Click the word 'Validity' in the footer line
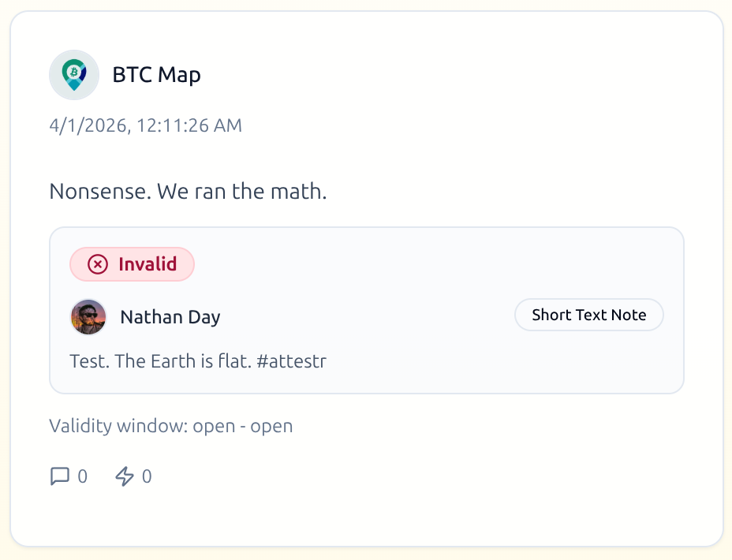This screenshot has height=560, width=732. (x=80, y=427)
